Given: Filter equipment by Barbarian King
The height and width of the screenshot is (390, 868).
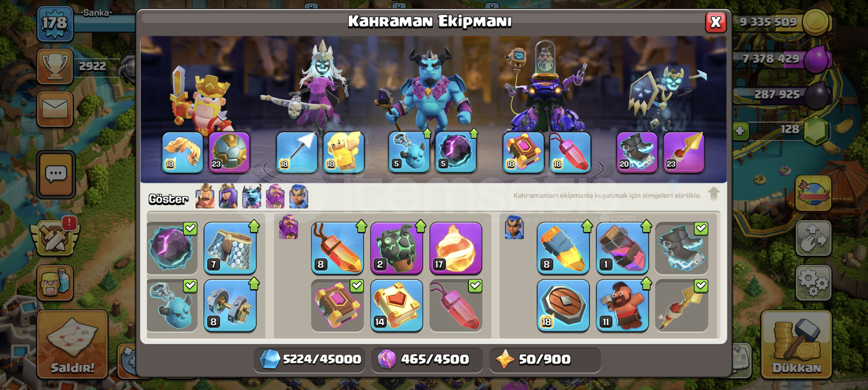Looking at the screenshot, I should click(205, 196).
